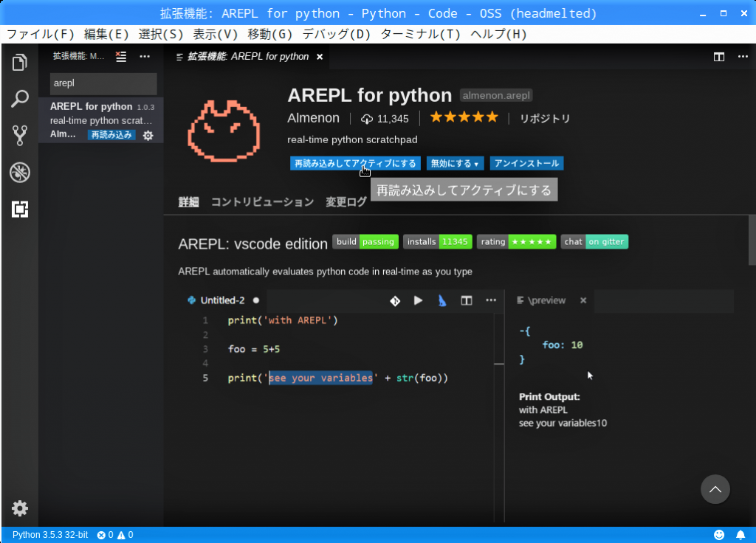This screenshot has height=543, width=756.
Task: Click the scroll-to-top round arrow button
Action: point(715,489)
